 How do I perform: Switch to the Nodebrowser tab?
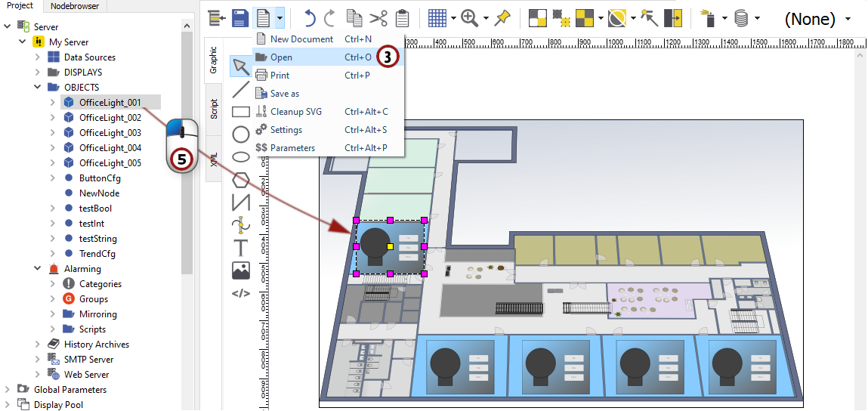coord(74,6)
